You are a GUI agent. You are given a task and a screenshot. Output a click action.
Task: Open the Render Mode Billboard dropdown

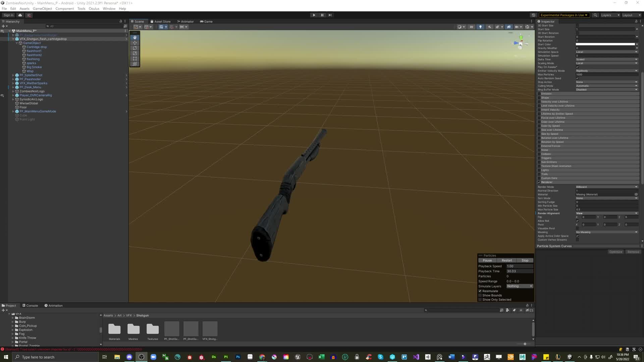click(x=606, y=187)
